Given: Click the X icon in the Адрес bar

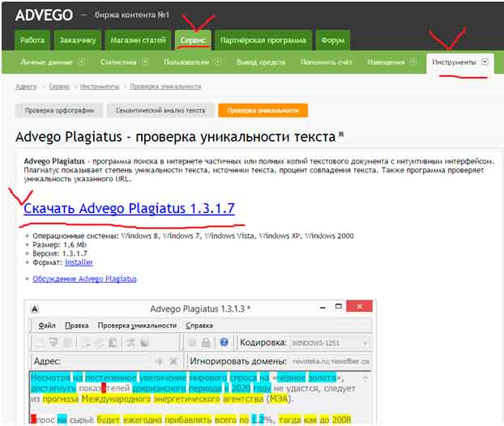Looking at the screenshot, I should coord(173,361).
